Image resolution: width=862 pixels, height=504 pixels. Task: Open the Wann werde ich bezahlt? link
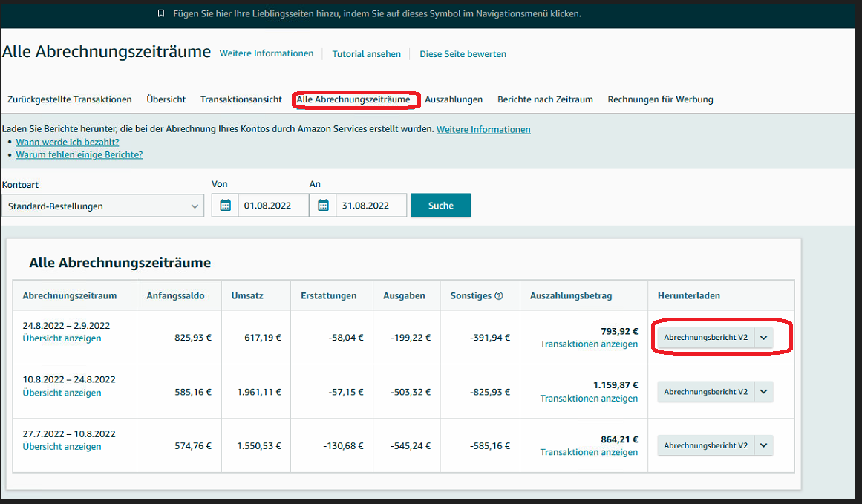[x=68, y=142]
